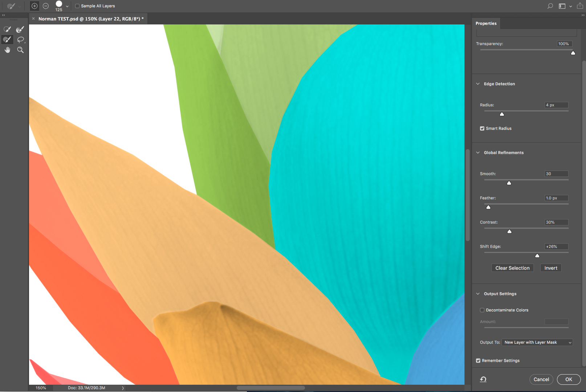Enable Sample All Layers checkbox
The height and width of the screenshot is (392, 586).
pos(77,6)
